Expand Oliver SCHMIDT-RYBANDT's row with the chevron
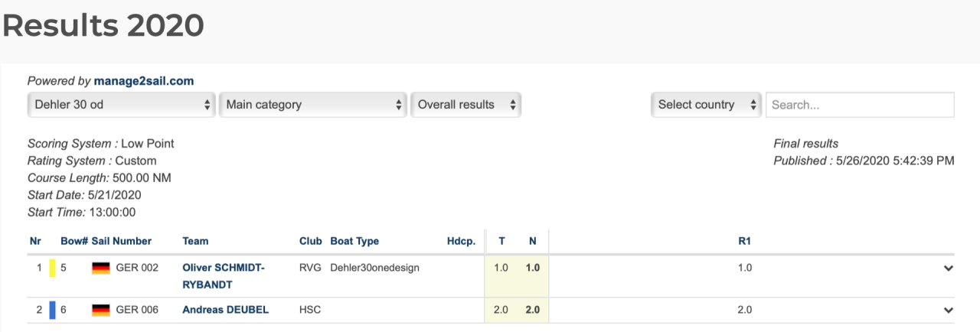Screen dimensions: 980x332 click(949, 269)
